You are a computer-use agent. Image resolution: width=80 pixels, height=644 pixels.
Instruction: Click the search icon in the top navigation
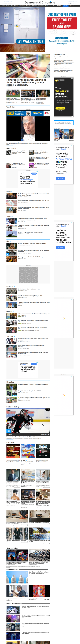pyautogui.click(x=54, y=5)
